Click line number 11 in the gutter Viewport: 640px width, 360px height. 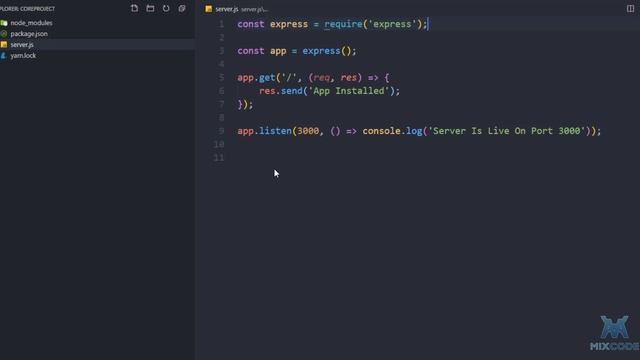click(219, 158)
